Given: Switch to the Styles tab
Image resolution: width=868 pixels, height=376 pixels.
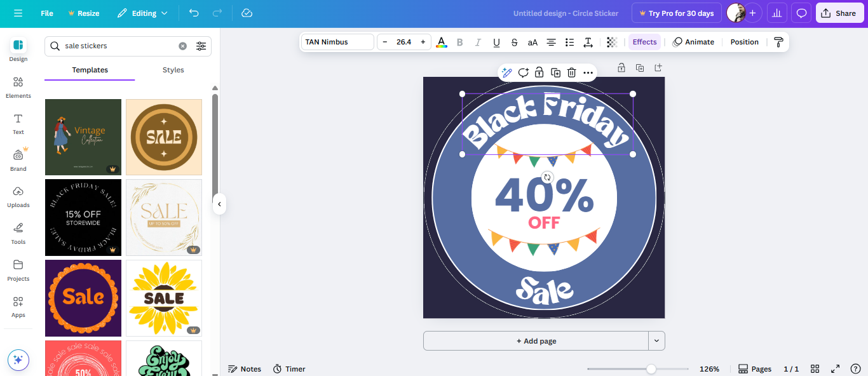Looking at the screenshot, I should [173, 70].
